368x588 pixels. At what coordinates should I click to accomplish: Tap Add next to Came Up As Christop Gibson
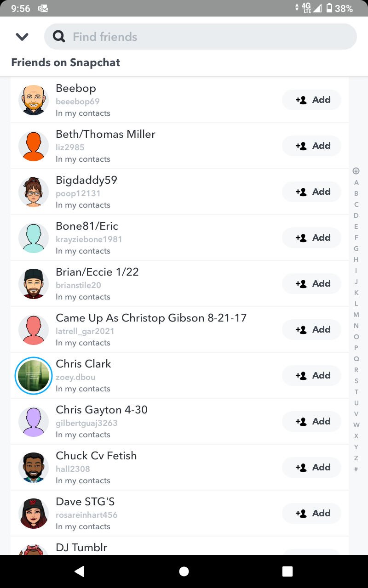[x=311, y=329]
